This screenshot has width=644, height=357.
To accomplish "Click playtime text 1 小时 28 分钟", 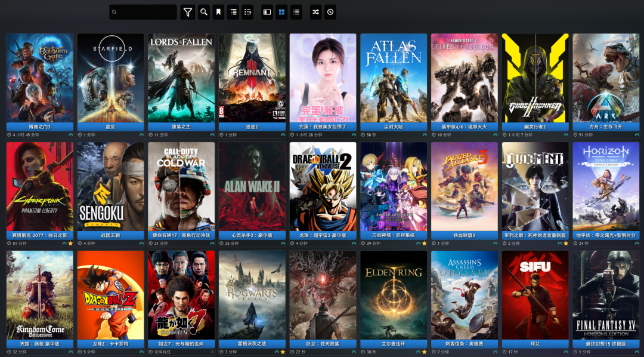I will tap(309, 135).
